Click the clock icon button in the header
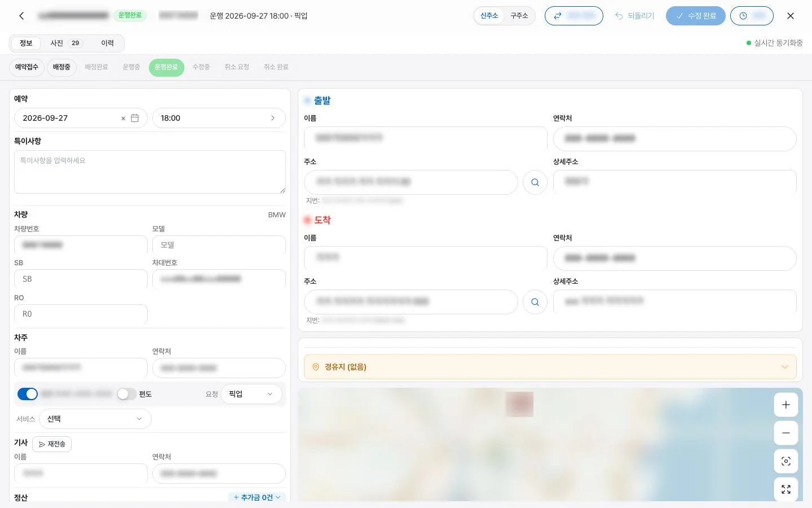Viewport: 812px width, 508px height. [751, 16]
